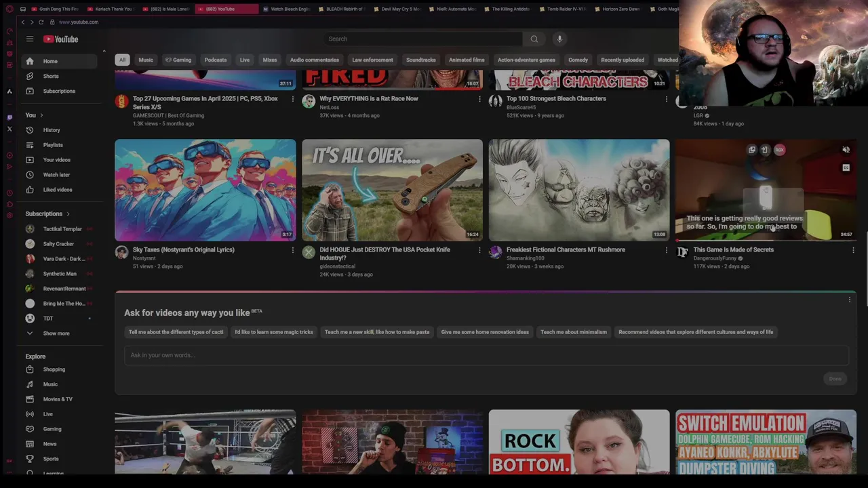Open Salty Cracker subscription channel

[58, 244]
